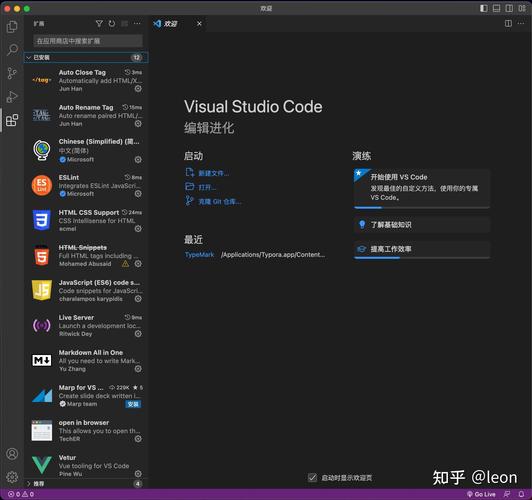Viewport: 532px width, 500px height.
Task: Open manage gear for Markdown All in One
Action: [x=138, y=369]
